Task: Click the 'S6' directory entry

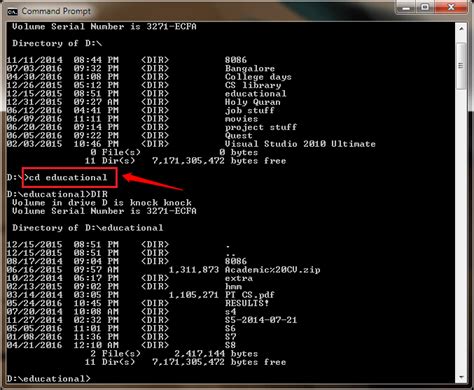Action: 230,328
